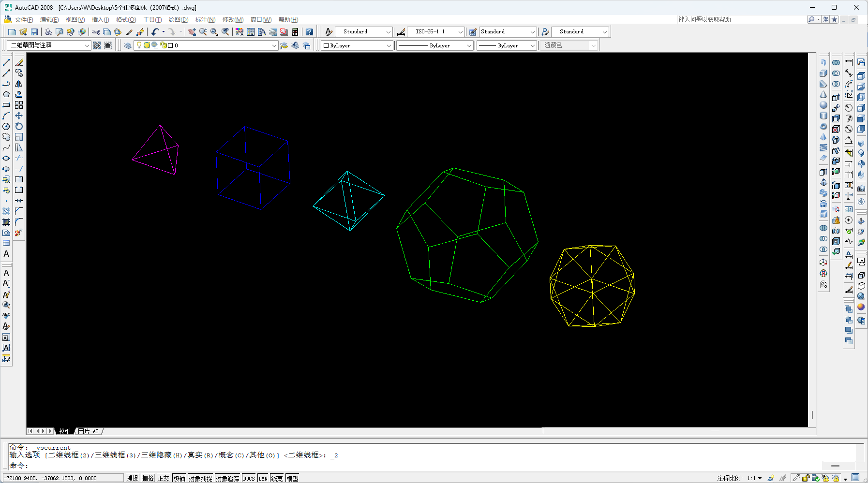Image resolution: width=868 pixels, height=483 pixels.
Task: Click the Match Properties brush icon
Action: coord(129,32)
